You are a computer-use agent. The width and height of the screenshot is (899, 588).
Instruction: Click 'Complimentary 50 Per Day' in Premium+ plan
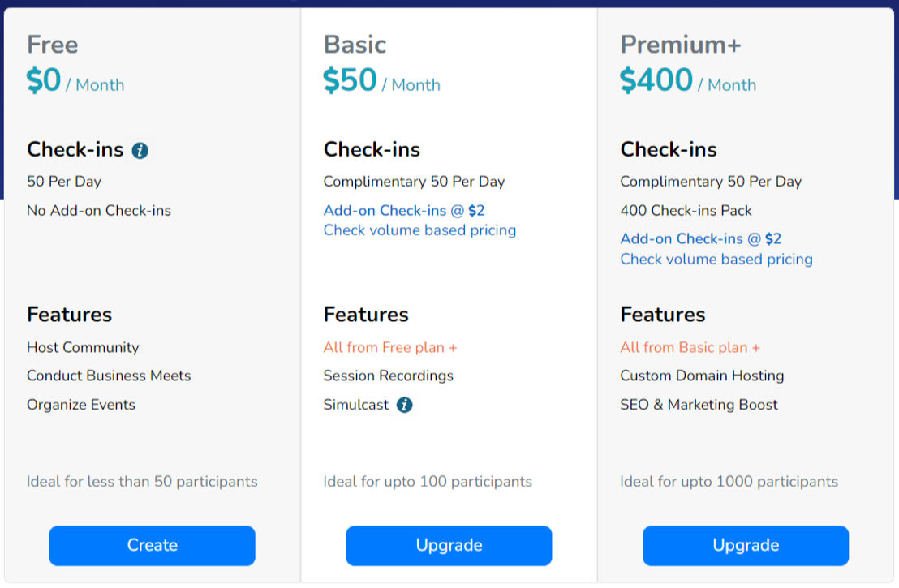(x=711, y=182)
